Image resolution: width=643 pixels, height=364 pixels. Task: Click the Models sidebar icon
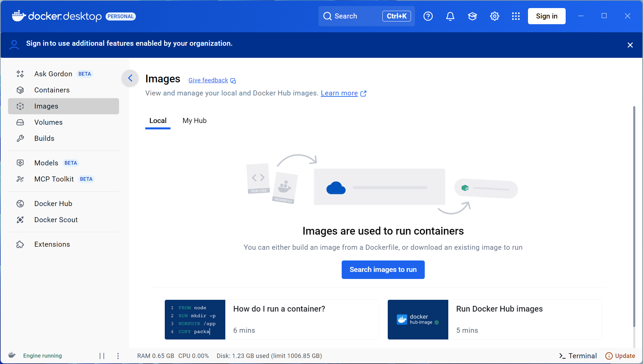[x=20, y=163]
